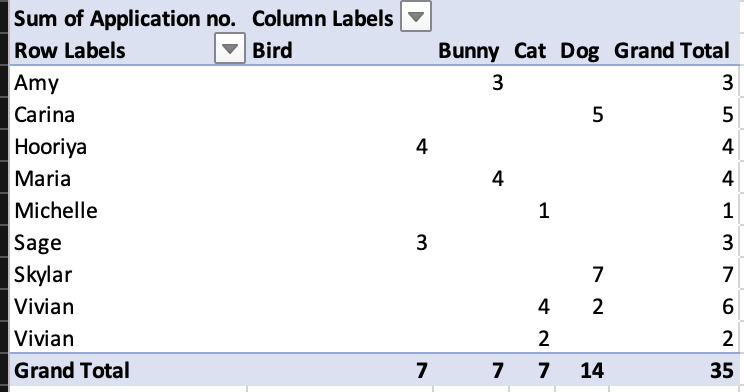This screenshot has height=392, width=744.
Task: Select the Bird column header
Action: tap(272, 50)
